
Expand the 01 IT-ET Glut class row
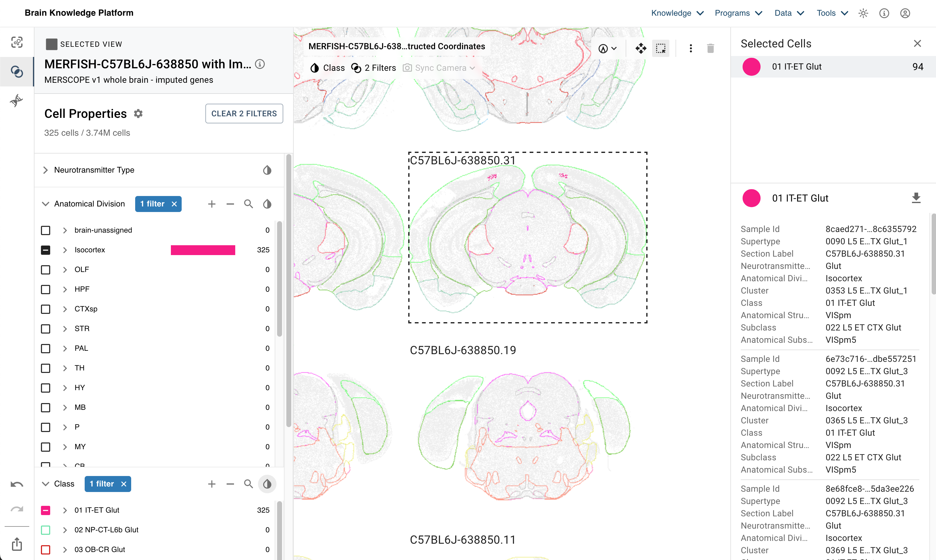(65, 510)
